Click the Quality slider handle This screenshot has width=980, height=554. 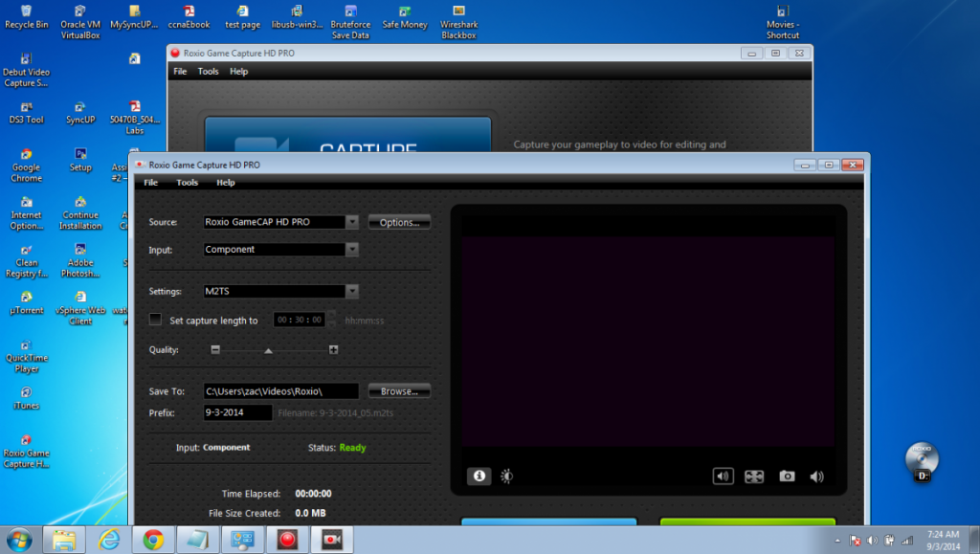coord(268,351)
